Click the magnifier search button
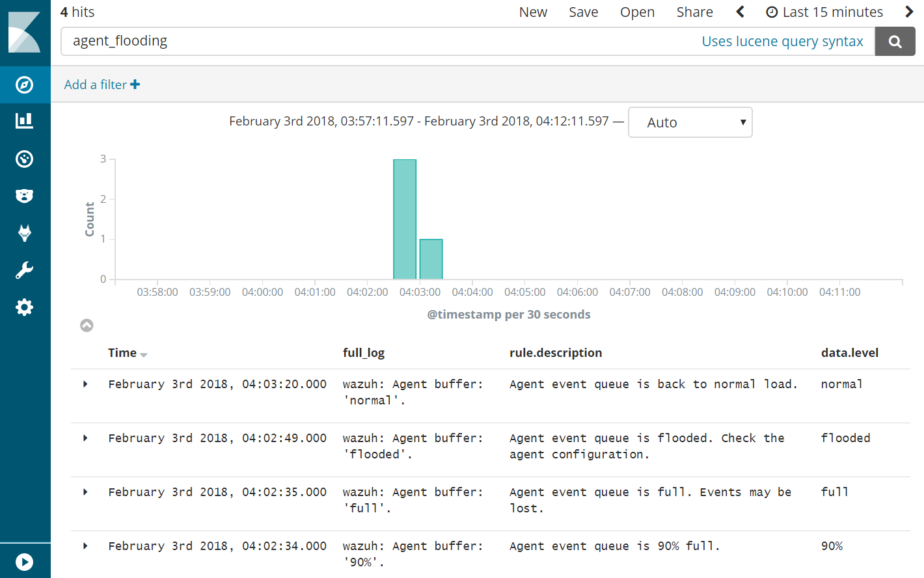924x578 pixels. pos(895,42)
